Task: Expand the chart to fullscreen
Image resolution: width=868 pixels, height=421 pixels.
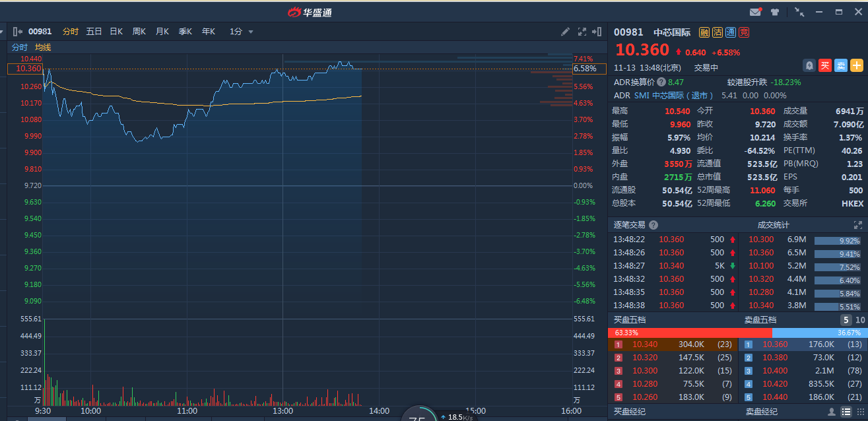Action: click(x=582, y=32)
